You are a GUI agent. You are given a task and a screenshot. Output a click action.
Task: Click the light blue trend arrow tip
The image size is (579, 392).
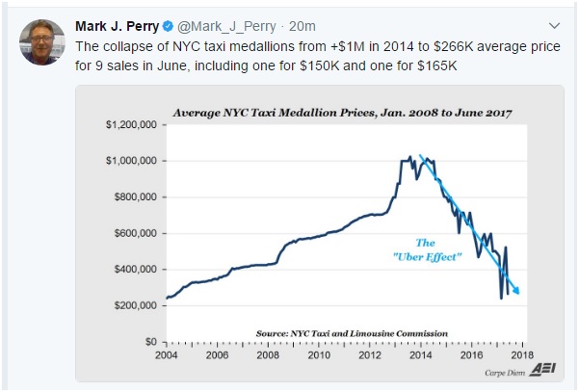click(519, 292)
